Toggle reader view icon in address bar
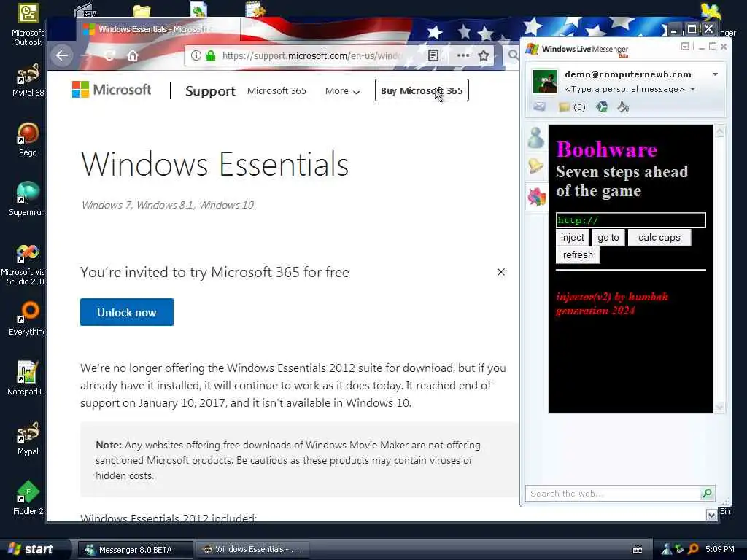 point(433,55)
